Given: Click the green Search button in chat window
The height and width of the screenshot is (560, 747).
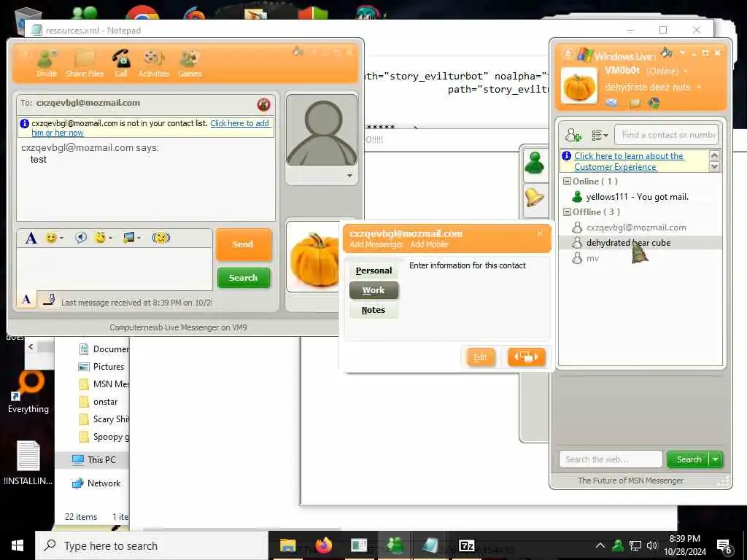Looking at the screenshot, I should point(244,278).
